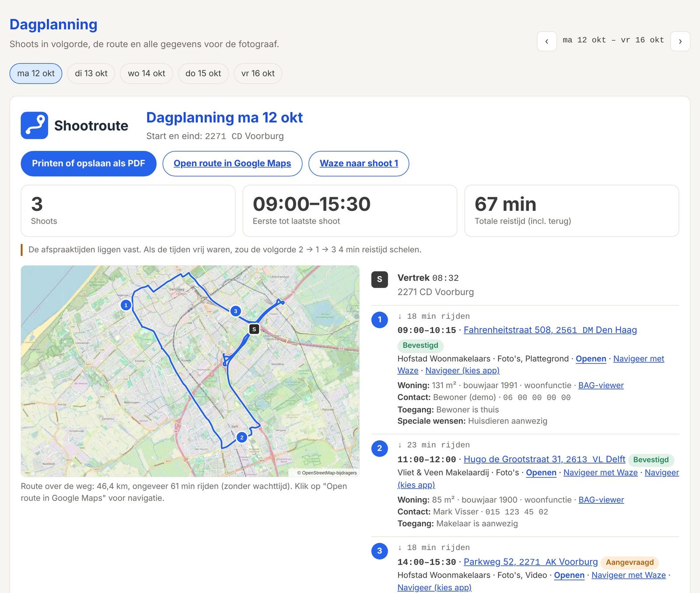The image size is (700, 593).
Task: Click Openen for the Fahrenheitstraat shoot
Action: (591, 359)
